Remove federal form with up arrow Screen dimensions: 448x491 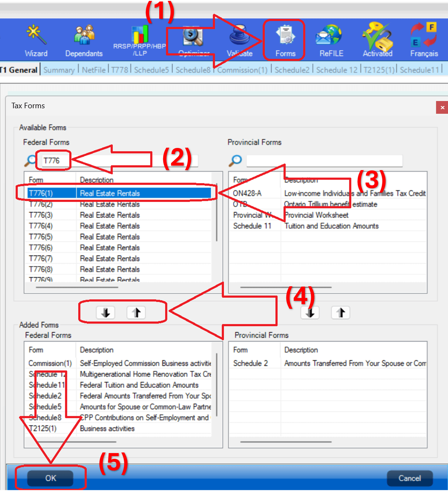(136, 313)
